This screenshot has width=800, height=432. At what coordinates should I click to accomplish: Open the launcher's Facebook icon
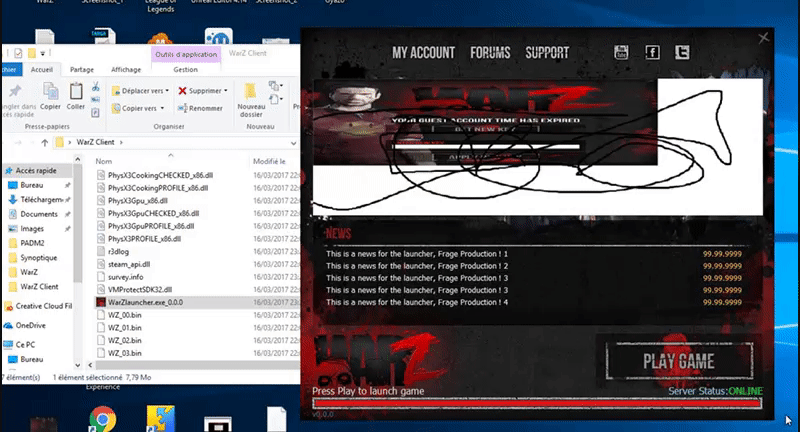coord(652,52)
